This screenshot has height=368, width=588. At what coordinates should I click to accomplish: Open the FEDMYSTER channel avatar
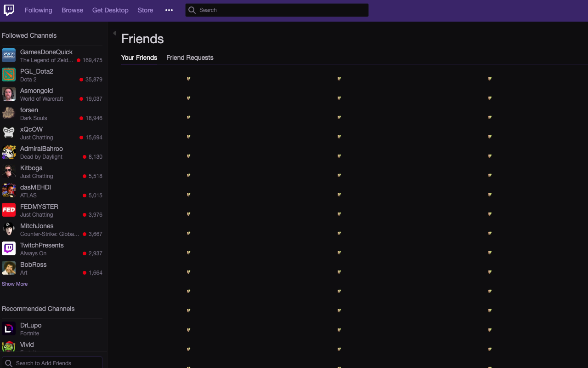point(8,210)
